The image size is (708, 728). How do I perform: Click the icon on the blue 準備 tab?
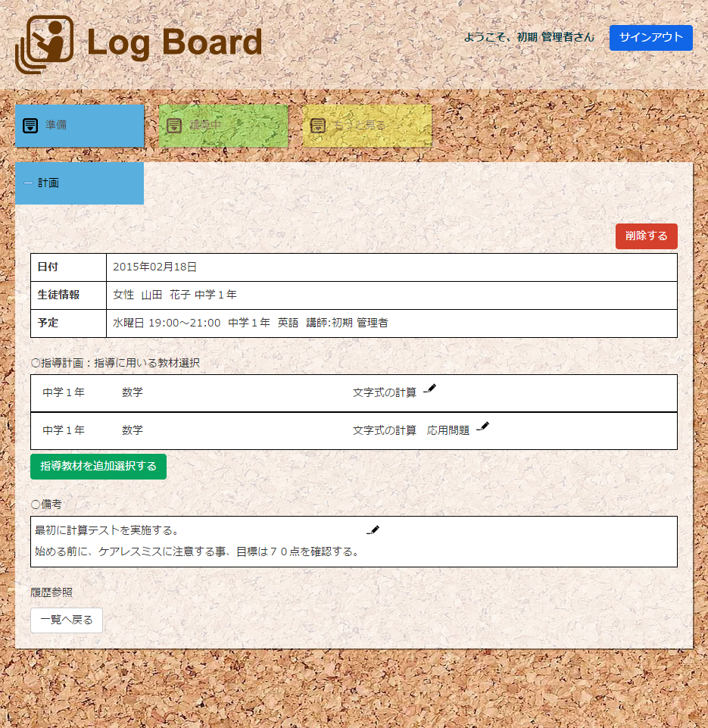coord(30,126)
